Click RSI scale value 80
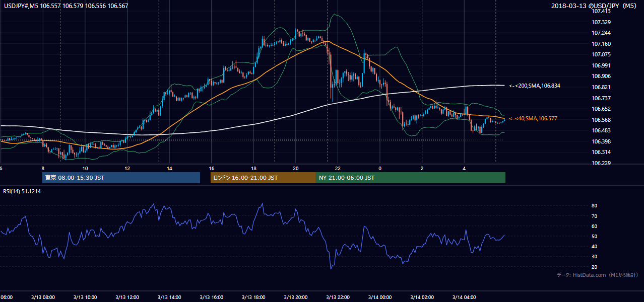644x302 pixels. [x=594, y=206]
